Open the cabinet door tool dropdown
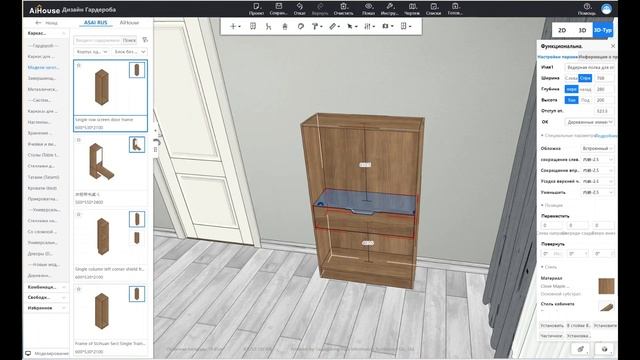The width and height of the screenshot is (640, 360). click(x=405, y=26)
